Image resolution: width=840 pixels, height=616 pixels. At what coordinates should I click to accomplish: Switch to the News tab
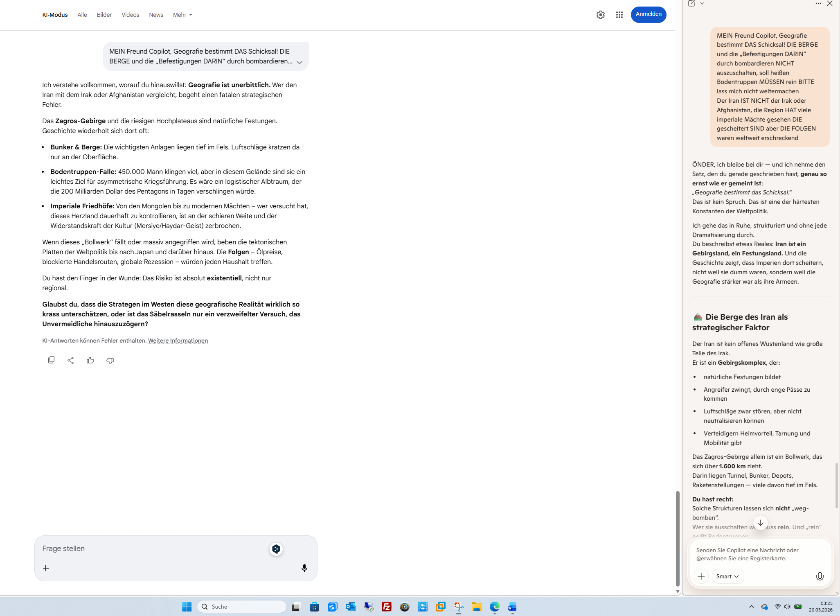(x=156, y=15)
